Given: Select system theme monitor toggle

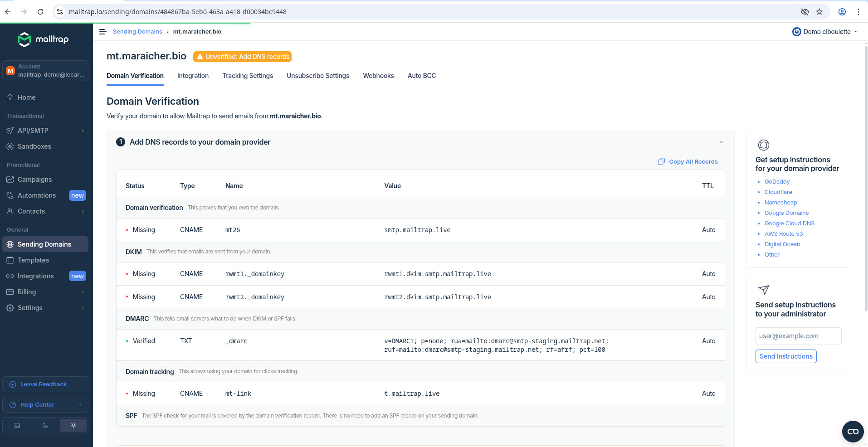Looking at the screenshot, I should pos(17,425).
